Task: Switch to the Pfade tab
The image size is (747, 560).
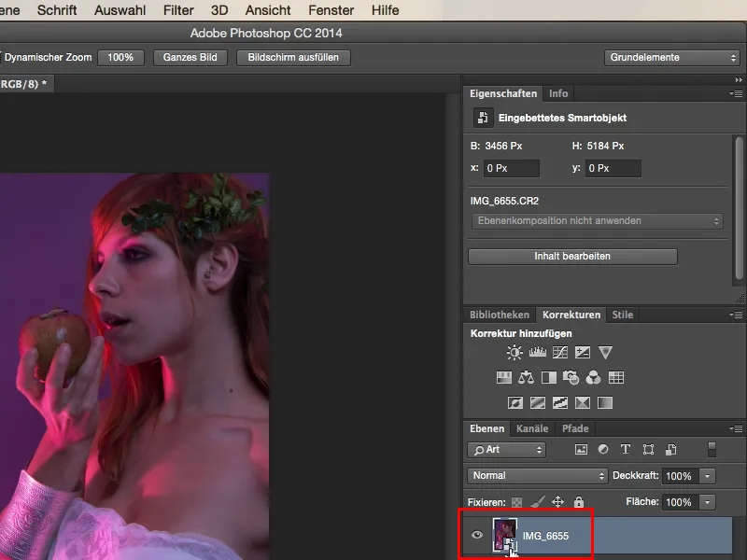Action: pos(575,428)
